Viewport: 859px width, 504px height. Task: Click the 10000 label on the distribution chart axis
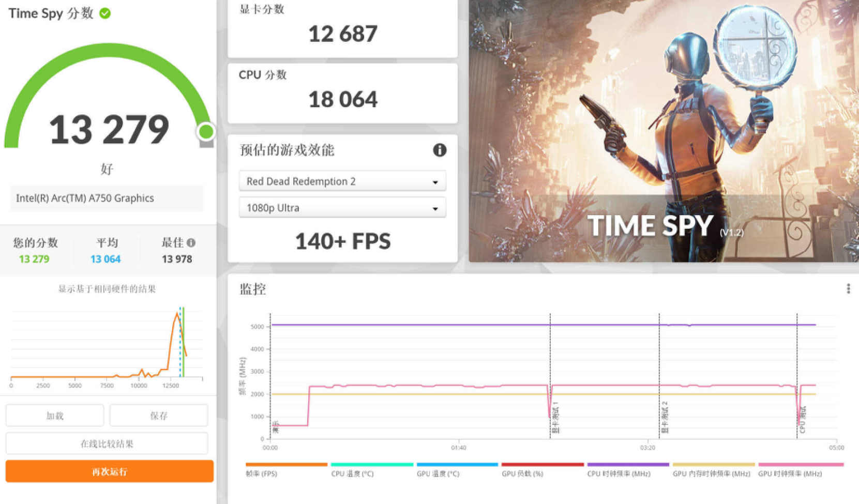(139, 386)
